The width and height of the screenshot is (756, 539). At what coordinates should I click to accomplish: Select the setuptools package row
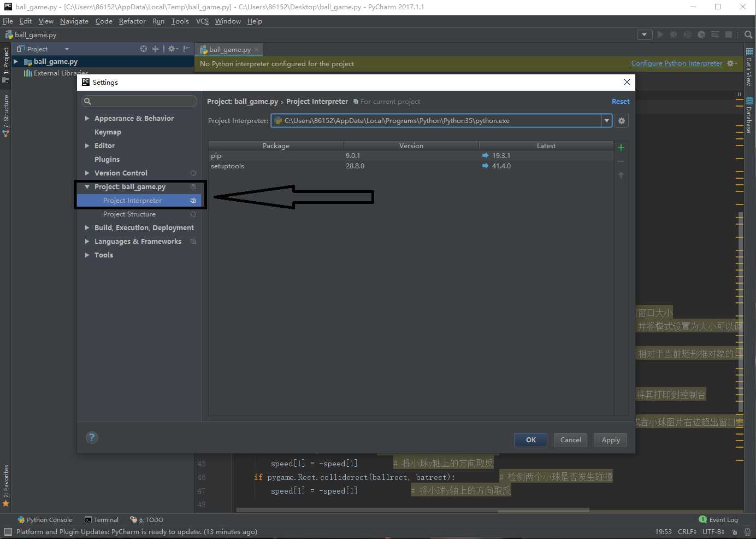[x=411, y=166]
